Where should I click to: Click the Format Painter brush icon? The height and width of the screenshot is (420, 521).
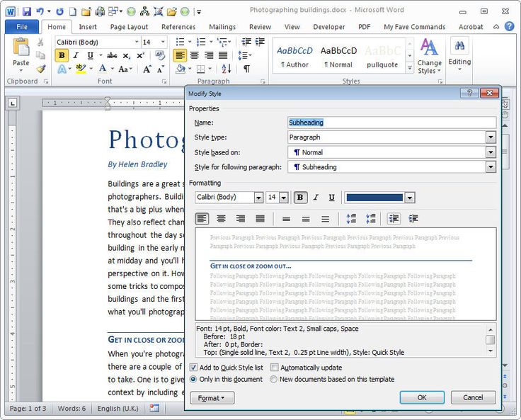tap(40, 69)
